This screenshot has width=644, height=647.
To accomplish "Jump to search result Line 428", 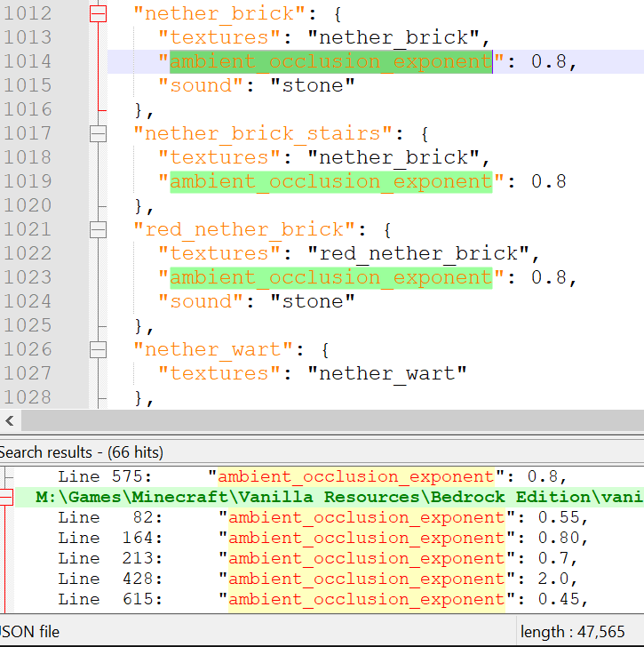I will 322,579.
